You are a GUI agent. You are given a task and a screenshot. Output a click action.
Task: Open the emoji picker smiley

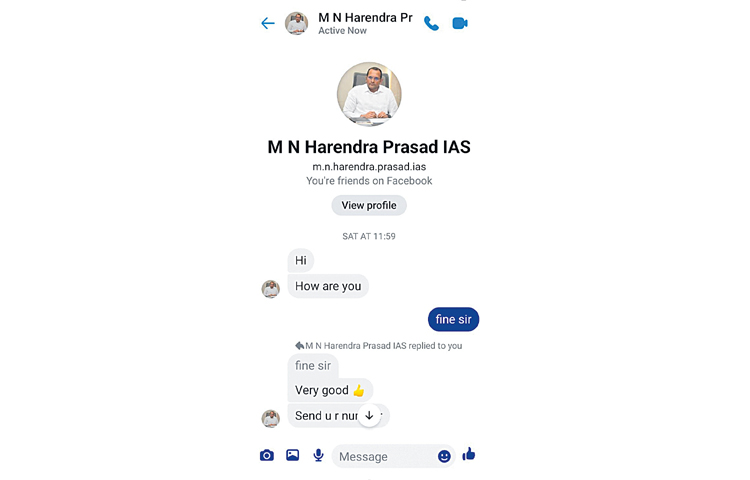click(444, 456)
